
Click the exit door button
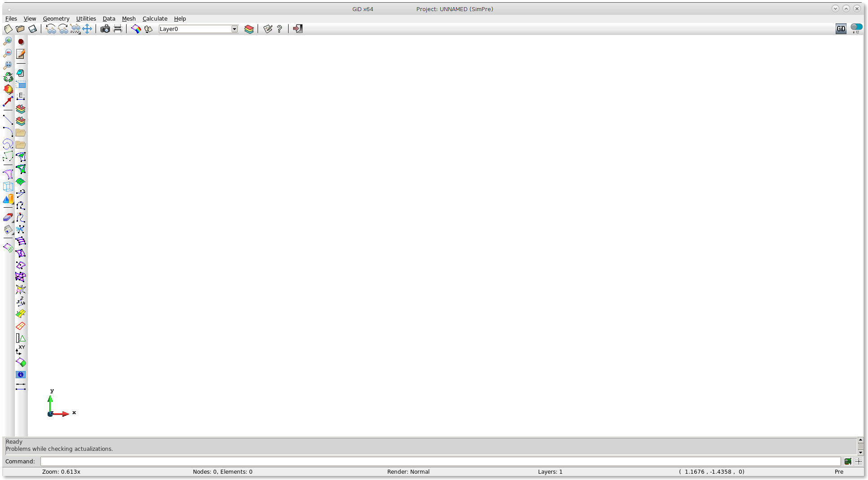pos(298,29)
